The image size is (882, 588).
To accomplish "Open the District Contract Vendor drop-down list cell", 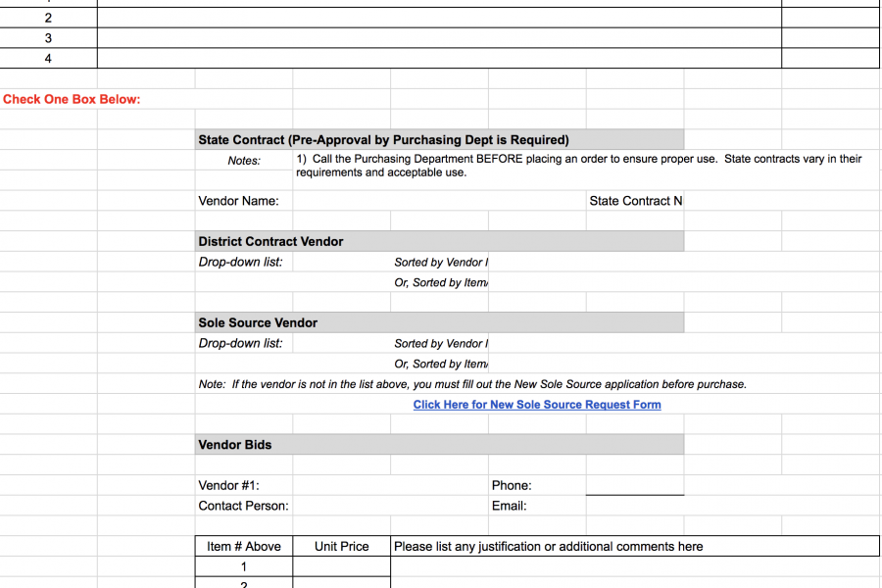I will point(341,262).
